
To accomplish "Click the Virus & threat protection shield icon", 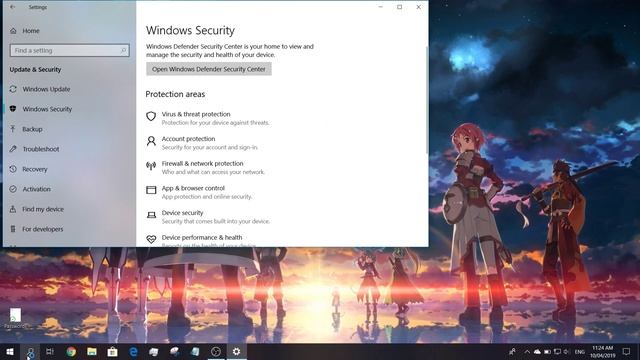I will (x=151, y=116).
